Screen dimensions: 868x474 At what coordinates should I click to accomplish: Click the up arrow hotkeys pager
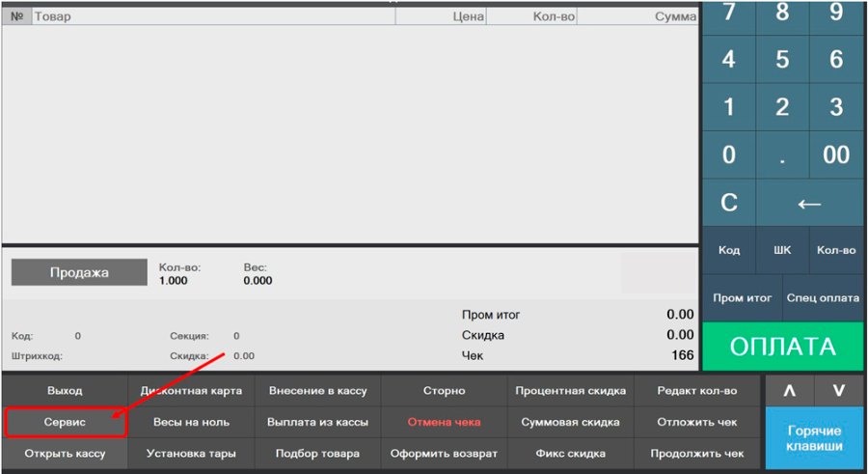[789, 390]
